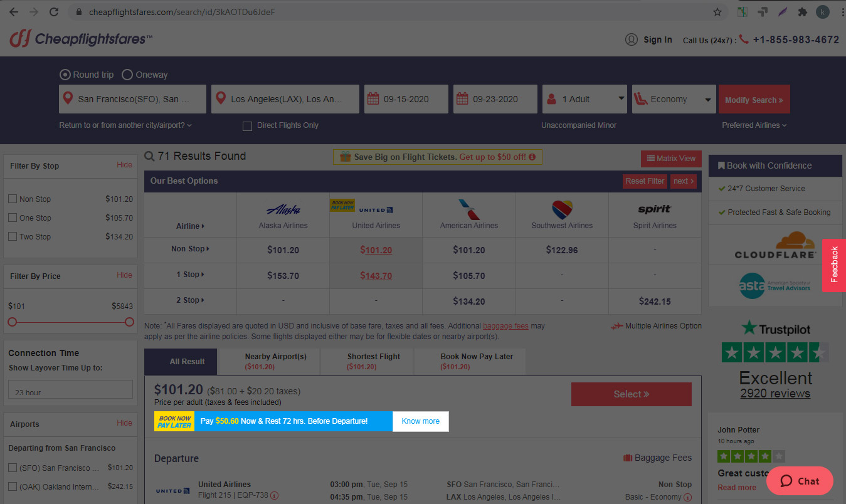Switch to the Book Now Pay Later tab
Viewport: 846px width, 504px height.
(x=470, y=362)
